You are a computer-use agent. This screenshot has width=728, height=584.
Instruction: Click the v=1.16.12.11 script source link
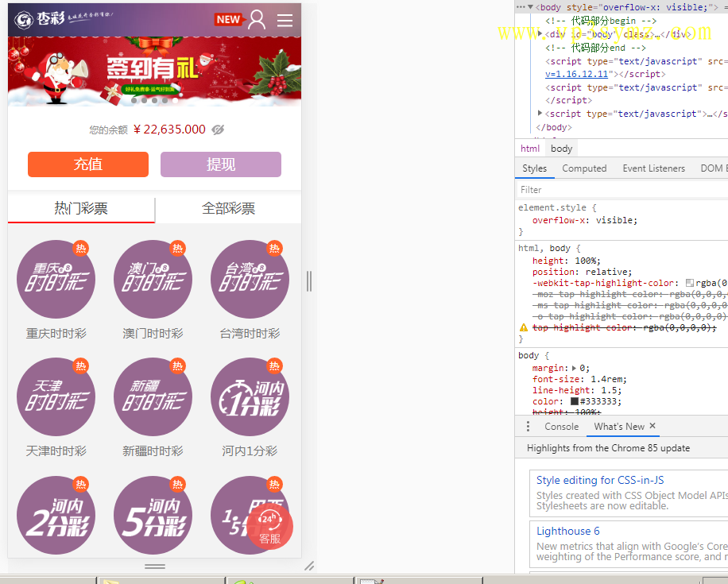coord(576,74)
